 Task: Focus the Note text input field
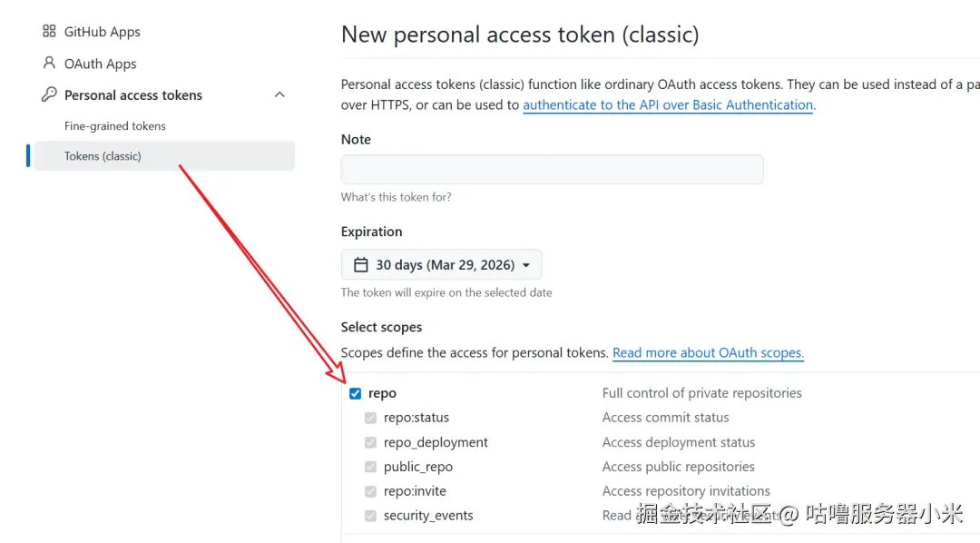(552, 170)
